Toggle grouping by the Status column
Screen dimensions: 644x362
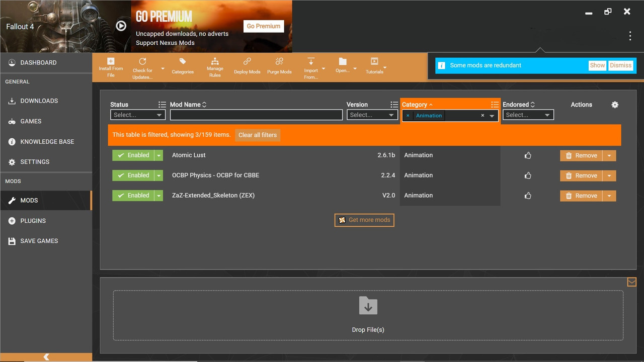click(162, 105)
